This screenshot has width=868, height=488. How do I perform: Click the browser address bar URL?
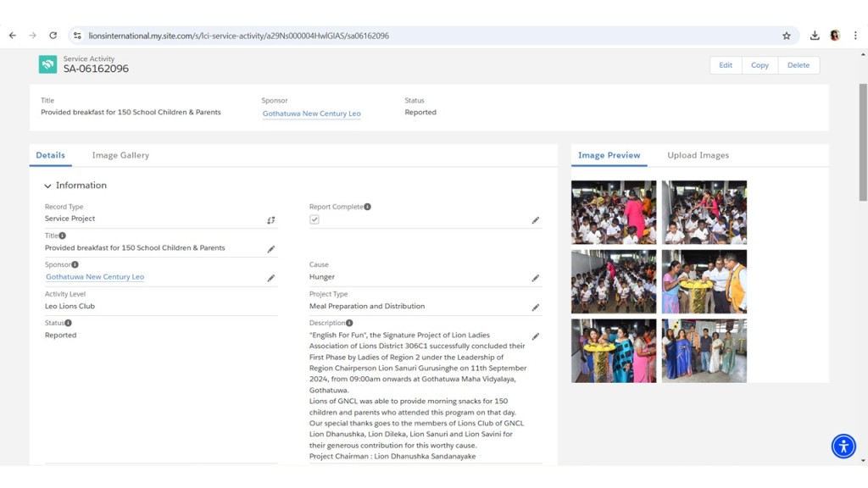pyautogui.click(x=238, y=36)
